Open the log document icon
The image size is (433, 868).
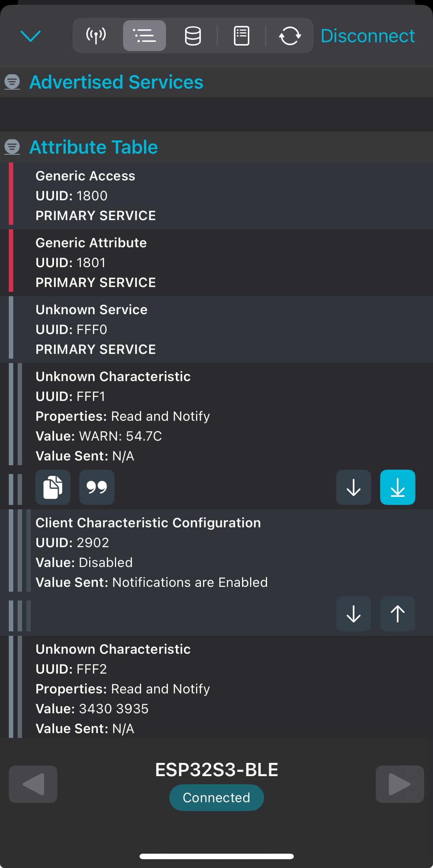point(242,36)
